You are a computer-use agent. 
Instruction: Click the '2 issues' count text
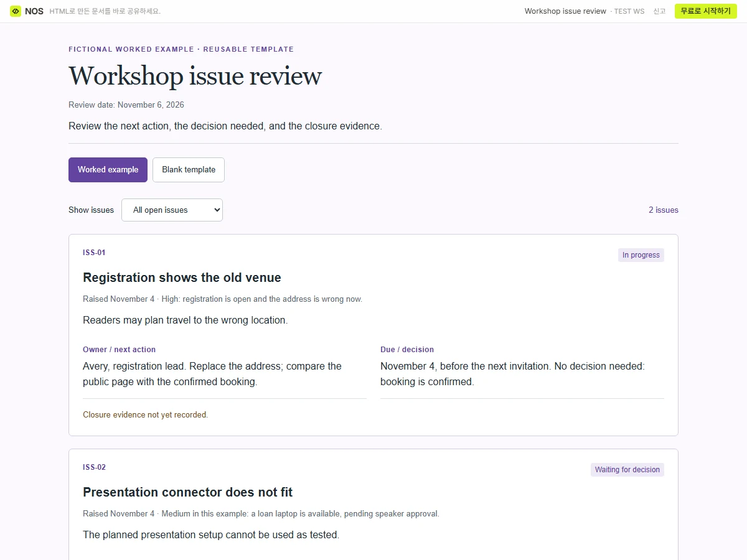(664, 210)
